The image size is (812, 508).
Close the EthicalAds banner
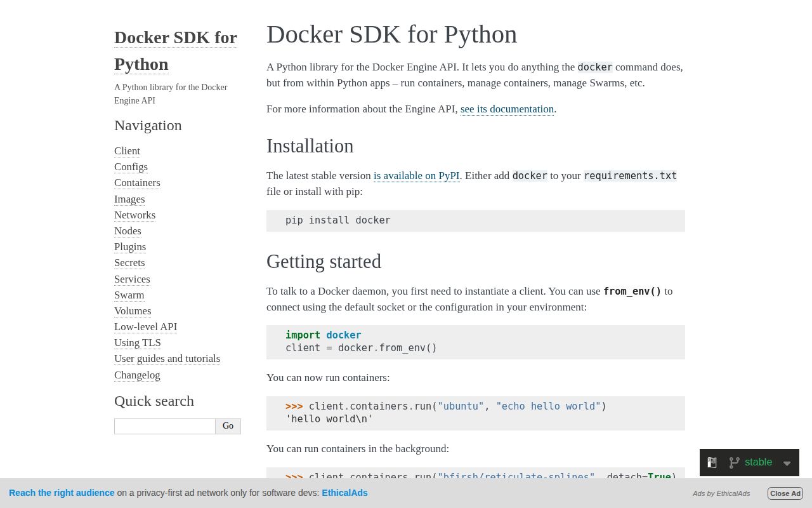tap(785, 493)
